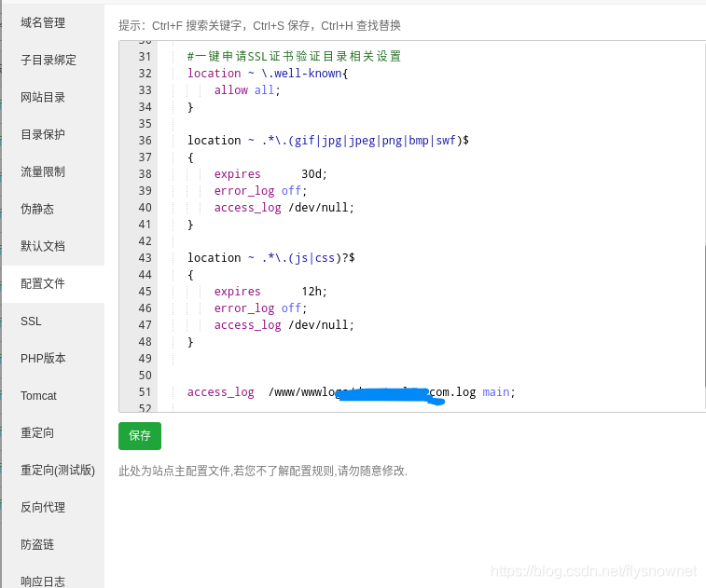This screenshot has width=706, height=588.
Task: Switch to the 网站目录 tab
Action: tap(43, 97)
